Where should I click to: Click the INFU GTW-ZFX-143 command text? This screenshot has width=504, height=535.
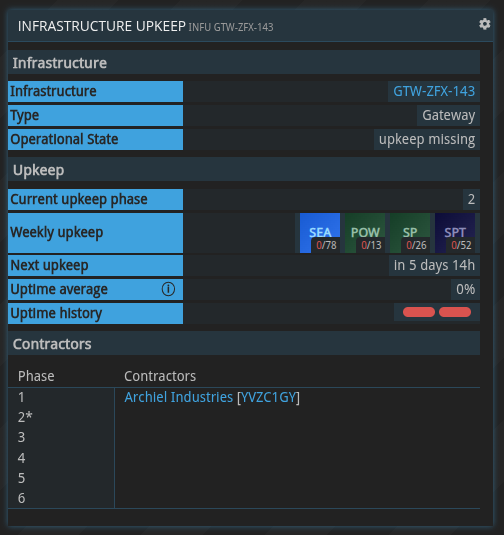point(231,27)
